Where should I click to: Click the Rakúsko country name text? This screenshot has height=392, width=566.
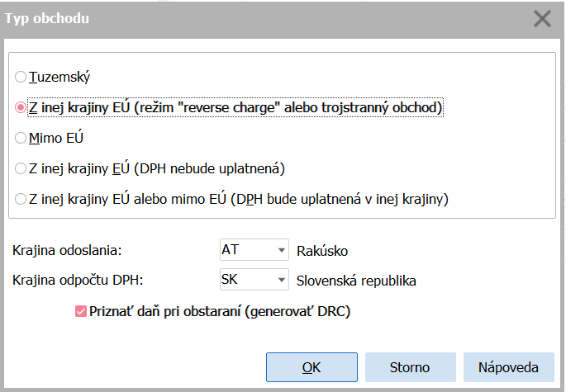point(323,250)
